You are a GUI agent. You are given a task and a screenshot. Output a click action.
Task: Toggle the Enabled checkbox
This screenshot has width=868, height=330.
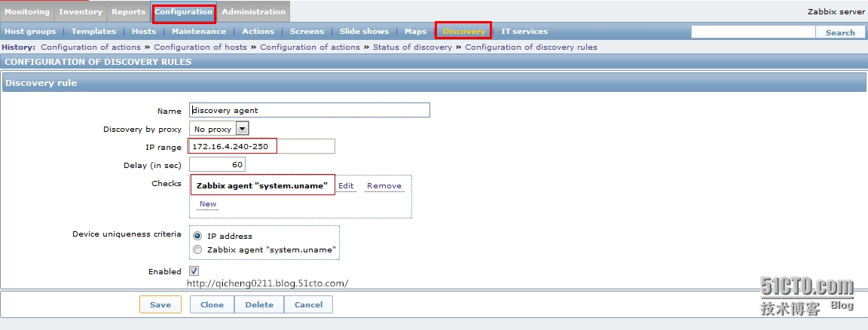(194, 270)
